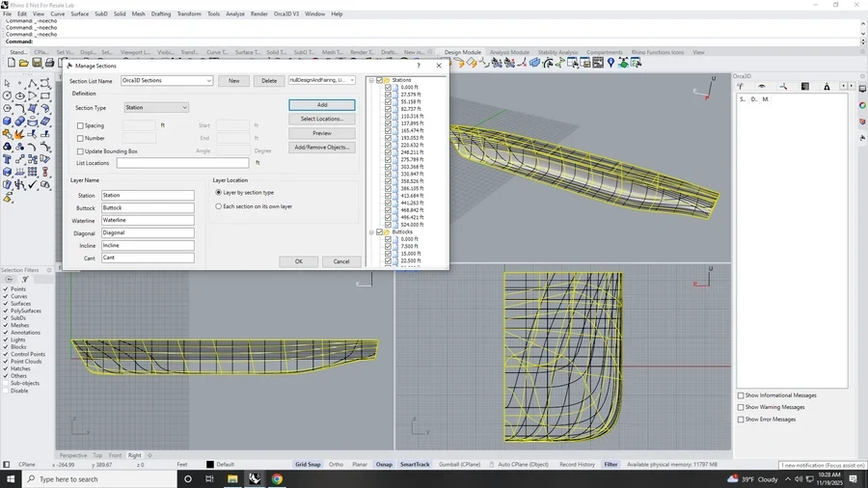Click the Save disk icon
Image resolution: width=868 pixels, height=488 pixels.
pyautogui.click(x=37, y=63)
